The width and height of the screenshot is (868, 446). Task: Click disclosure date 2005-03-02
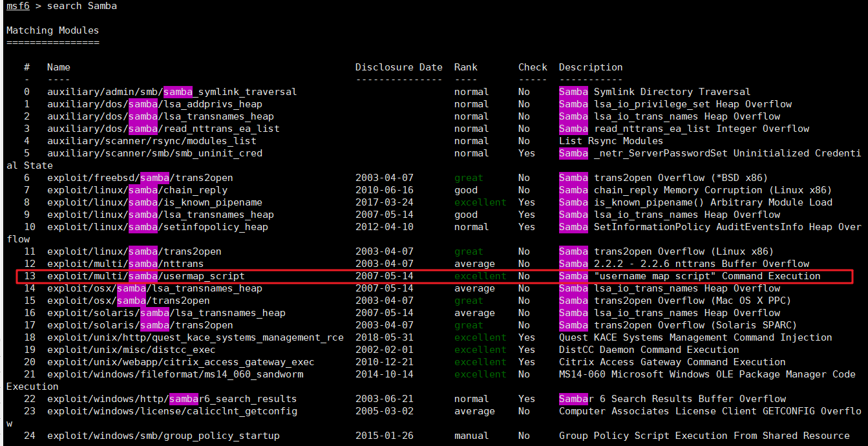tap(385, 411)
